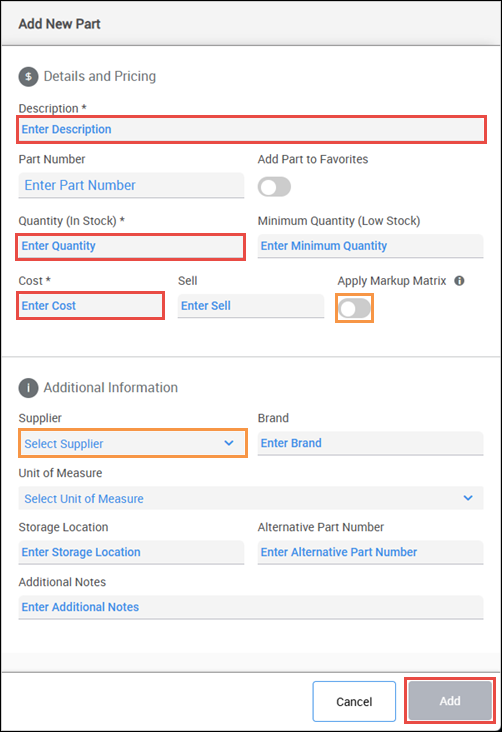Click the Enter Additional Notes field
This screenshot has width=502, height=732.
click(x=251, y=607)
